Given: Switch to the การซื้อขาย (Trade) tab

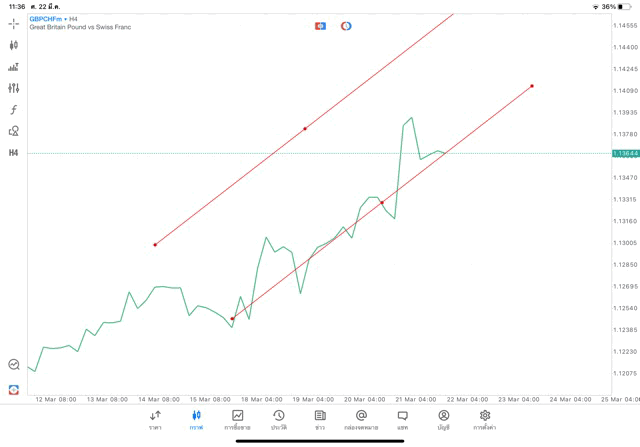Looking at the screenshot, I should [237, 419].
